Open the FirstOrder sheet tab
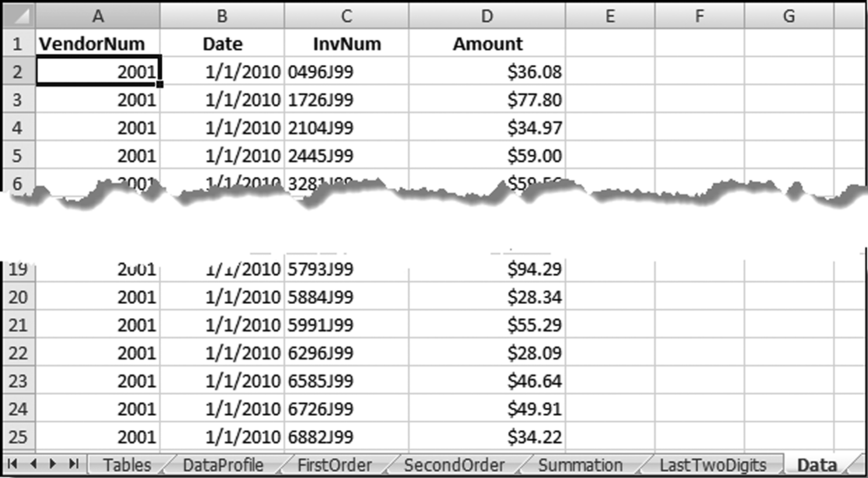 tap(334, 465)
